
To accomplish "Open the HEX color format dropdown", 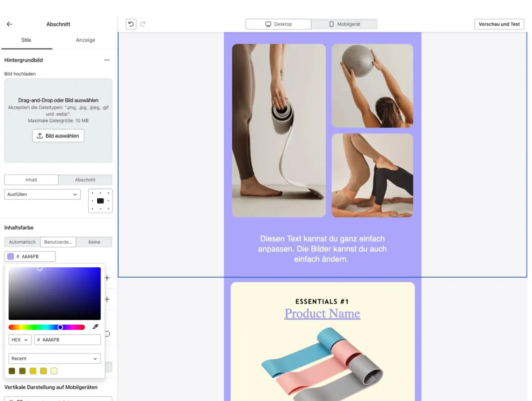I will (20, 340).
